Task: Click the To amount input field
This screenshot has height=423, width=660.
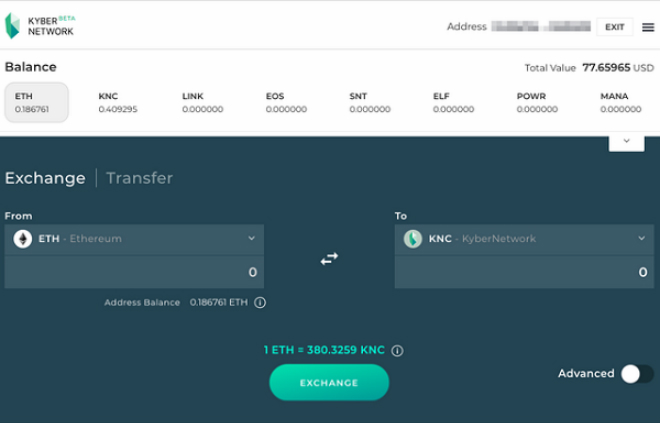Action: pos(524,272)
